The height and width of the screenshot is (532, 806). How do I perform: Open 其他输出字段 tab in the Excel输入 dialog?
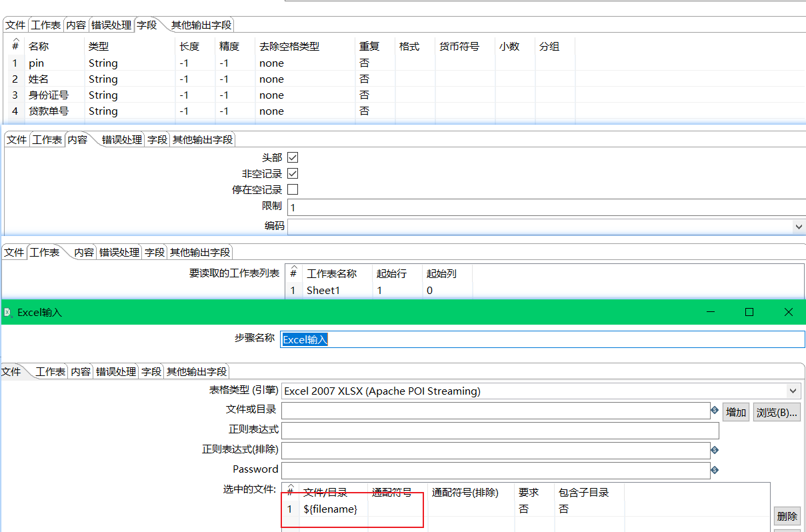point(197,372)
